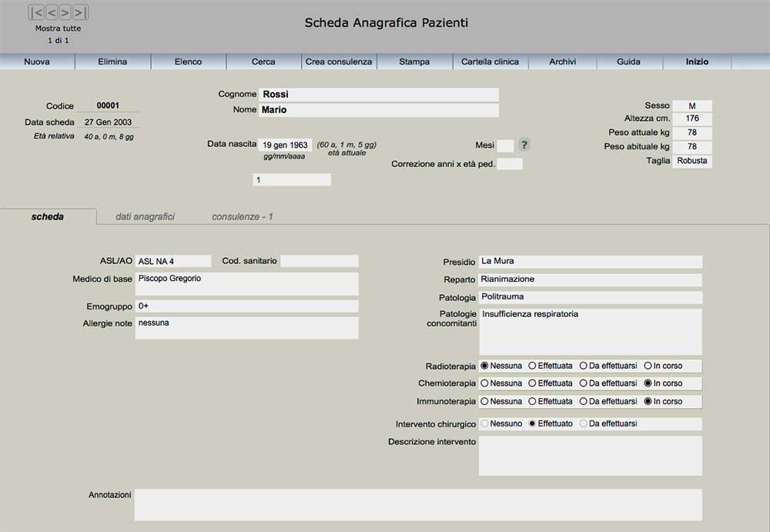Screen dimensions: 770x532
Task: Click the unlabeled field containing 1 below Data nascita
Action: pyautogui.click(x=292, y=180)
